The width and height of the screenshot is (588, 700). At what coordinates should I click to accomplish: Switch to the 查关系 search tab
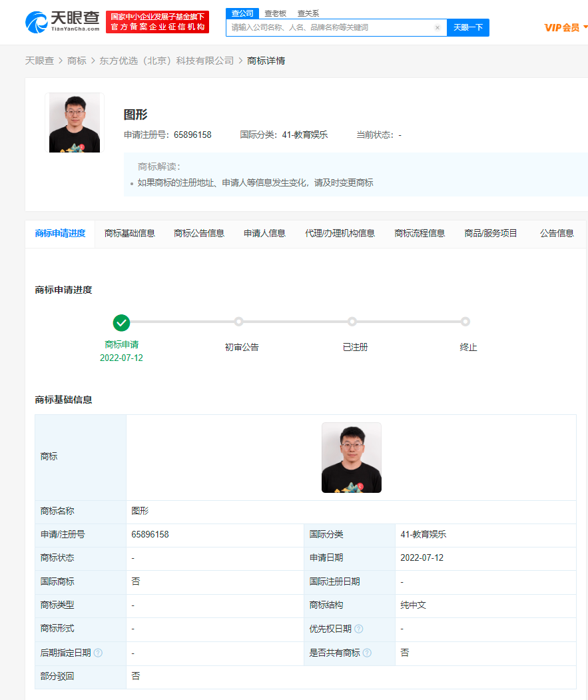click(308, 13)
